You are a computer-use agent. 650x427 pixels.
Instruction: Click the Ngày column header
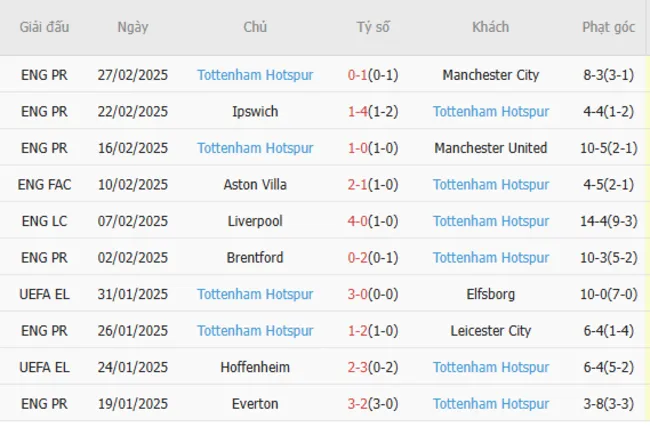click(134, 27)
